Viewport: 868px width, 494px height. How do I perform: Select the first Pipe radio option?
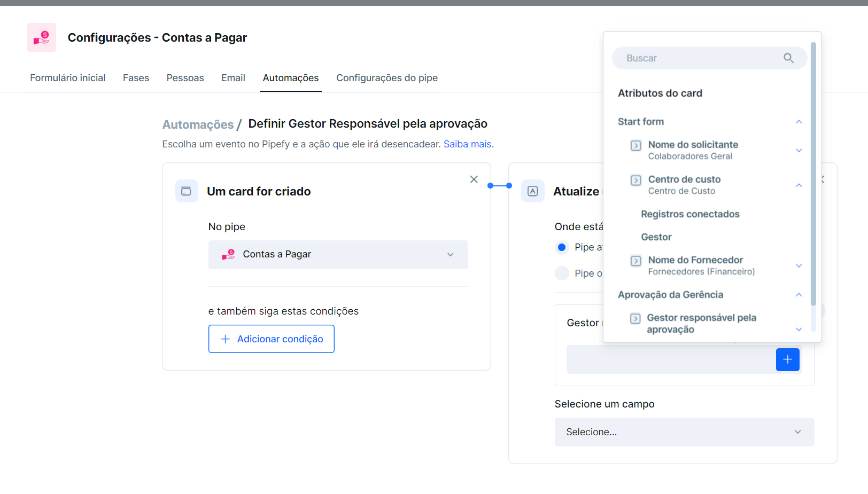(562, 247)
